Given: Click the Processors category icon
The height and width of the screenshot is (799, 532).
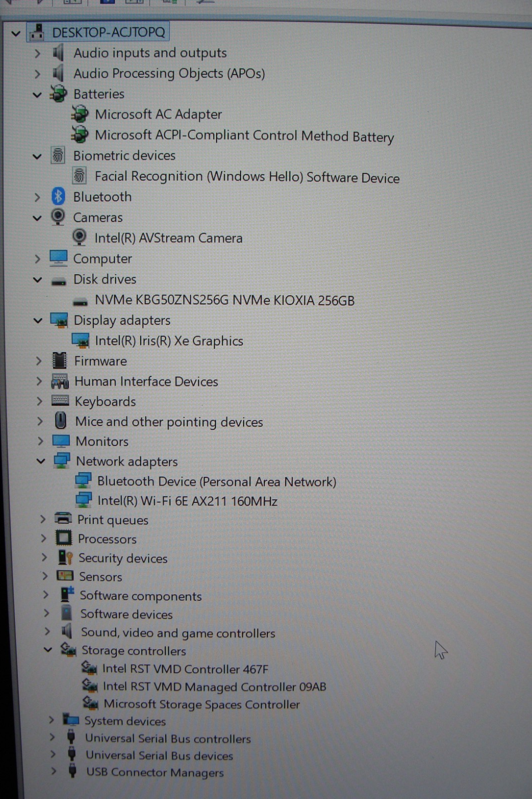Looking at the screenshot, I should click(63, 538).
